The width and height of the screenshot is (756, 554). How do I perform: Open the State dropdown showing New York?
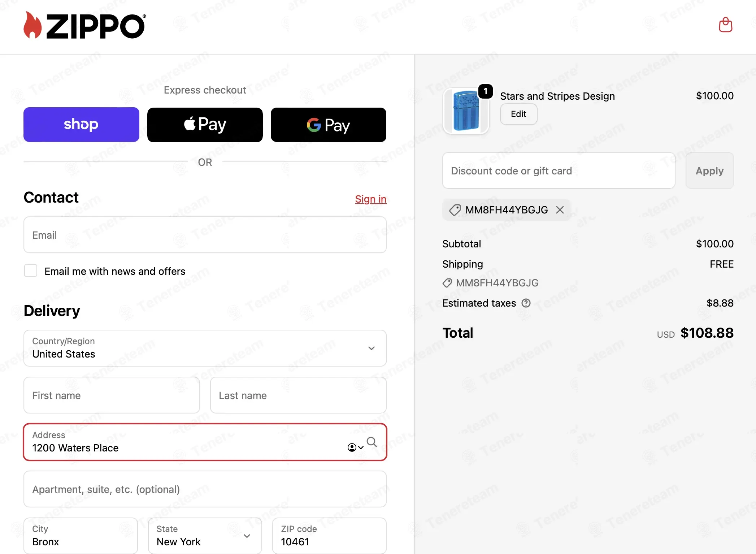point(205,536)
